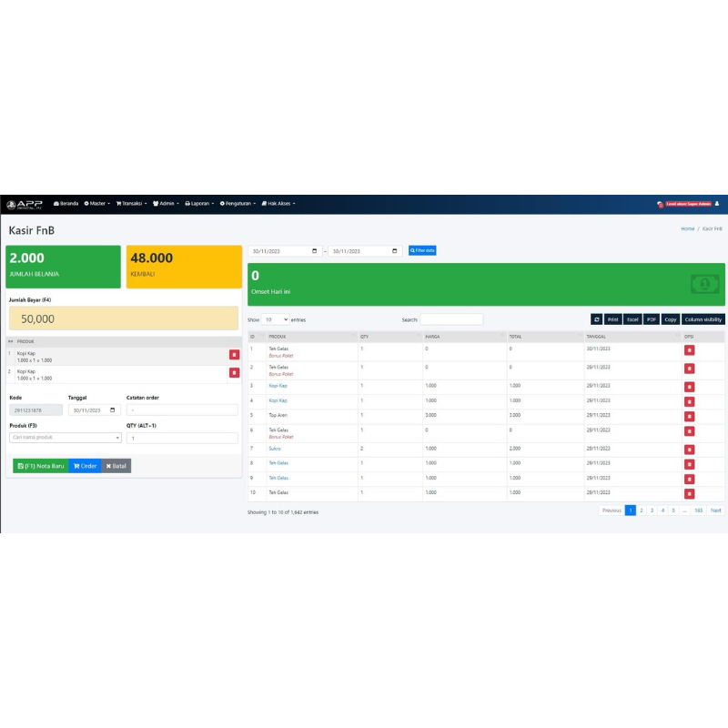Delete row 4 Kopi Kap order
728x728 pixels.
click(x=689, y=401)
